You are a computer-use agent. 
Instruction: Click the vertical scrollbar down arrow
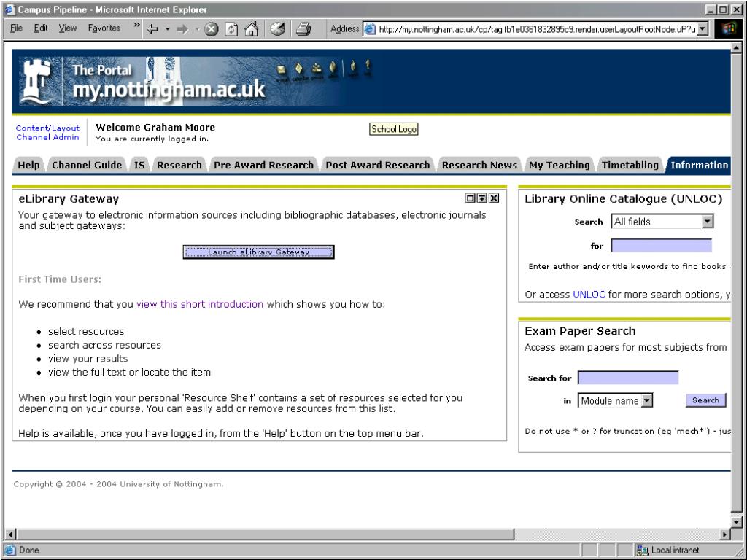(737, 522)
